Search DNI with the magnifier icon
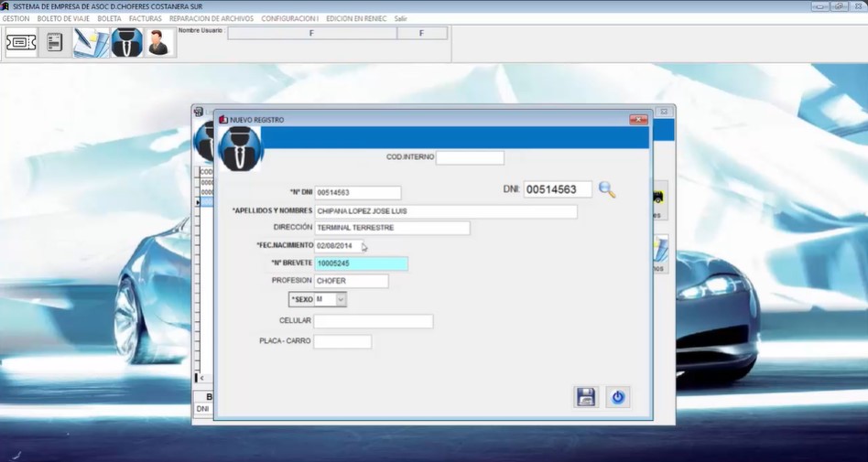 (x=607, y=189)
